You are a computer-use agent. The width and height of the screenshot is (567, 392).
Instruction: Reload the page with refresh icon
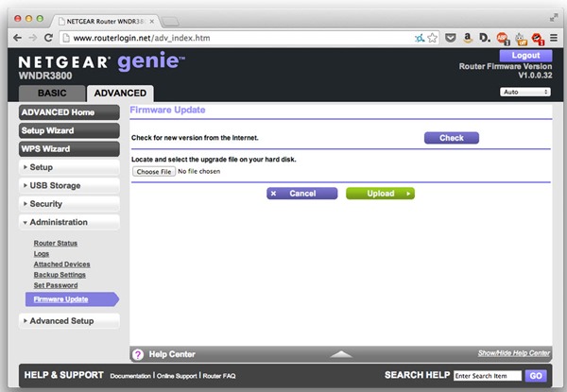(48, 38)
